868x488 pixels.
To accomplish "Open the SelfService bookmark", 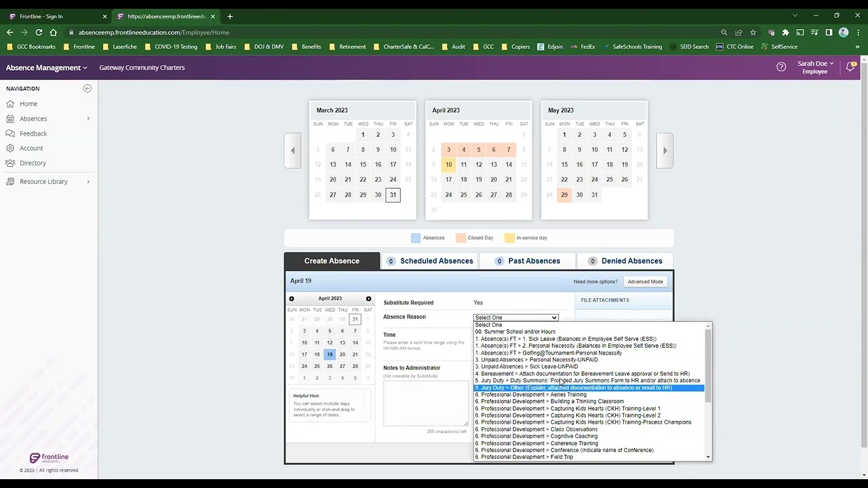I will point(779,47).
